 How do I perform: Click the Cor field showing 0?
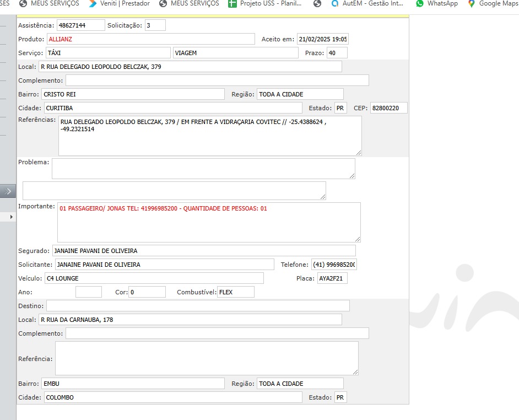point(147,292)
